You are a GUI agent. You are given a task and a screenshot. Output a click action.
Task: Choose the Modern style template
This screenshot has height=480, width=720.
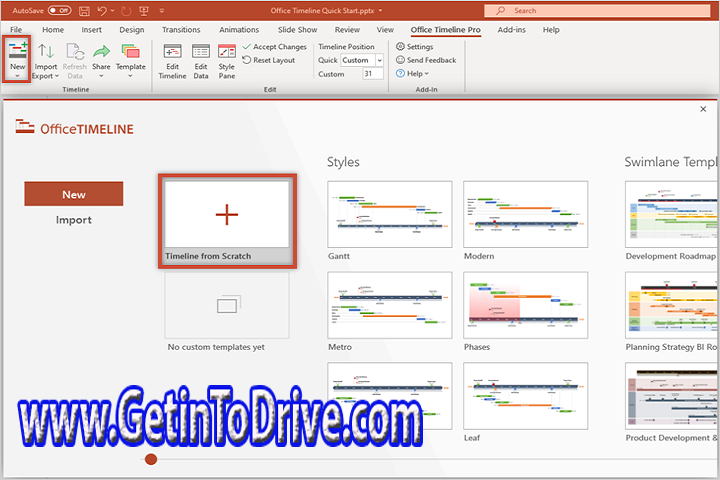[526, 215]
